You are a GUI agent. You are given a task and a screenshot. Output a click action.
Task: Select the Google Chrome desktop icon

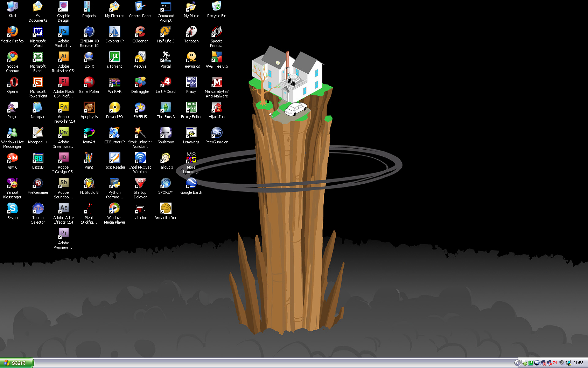13,57
